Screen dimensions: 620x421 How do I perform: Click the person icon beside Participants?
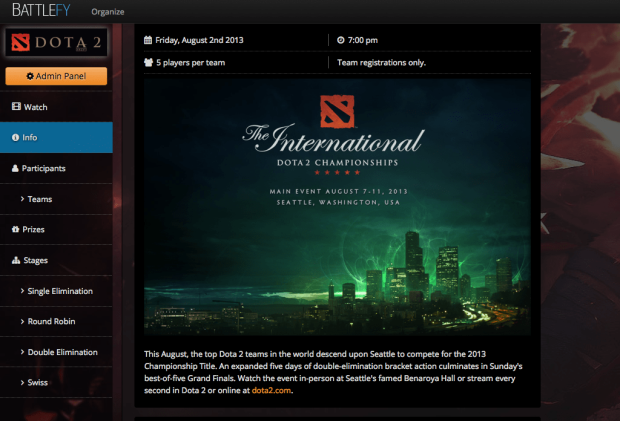(15, 168)
